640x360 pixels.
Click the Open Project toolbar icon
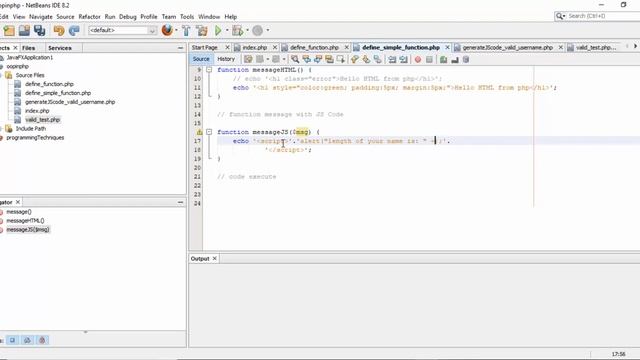(x=24, y=31)
